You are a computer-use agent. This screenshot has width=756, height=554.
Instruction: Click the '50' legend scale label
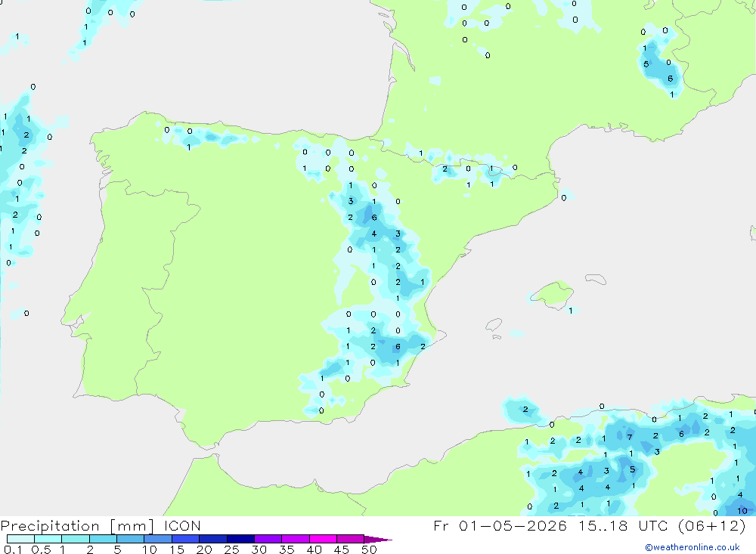pyautogui.click(x=369, y=549)
